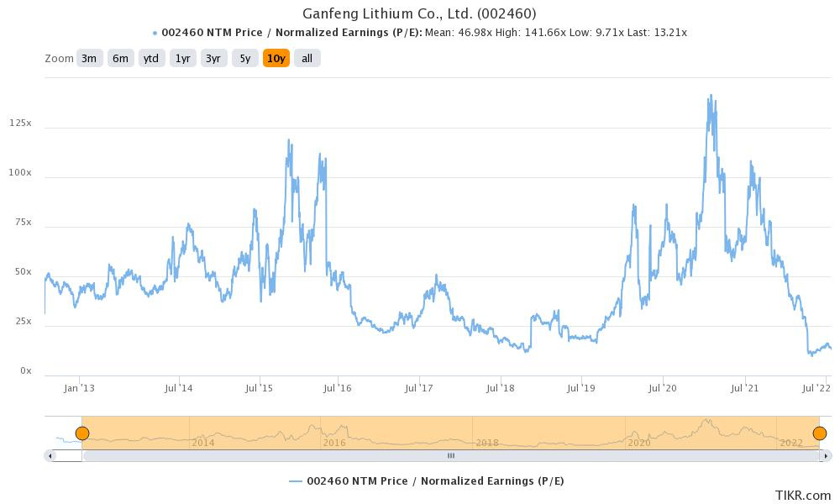Click the 125x y-axis label
840x504 pixels.
pyautogui.click(x=20, y=123)
